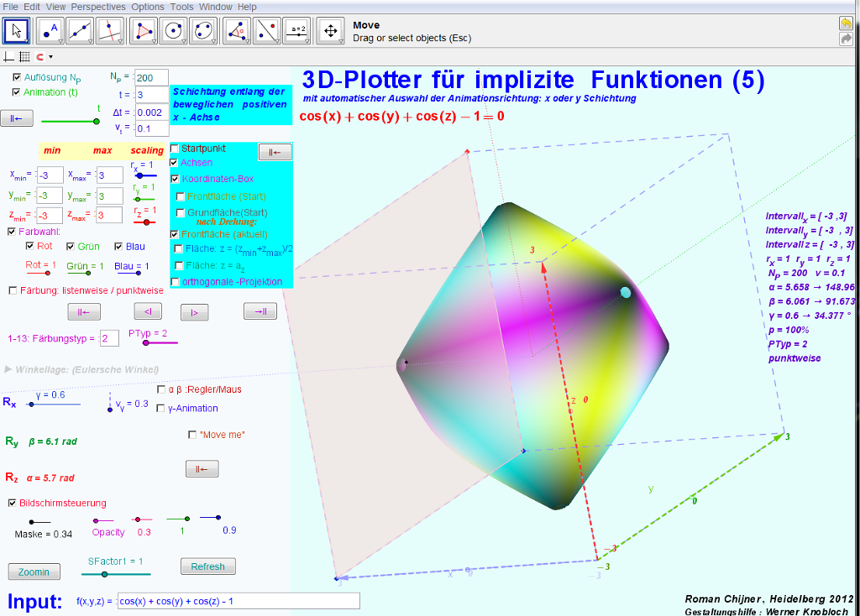The height and width of the screenshot is (616, 860).
Task: Open the Options menu
Action: tap(148, 7)
